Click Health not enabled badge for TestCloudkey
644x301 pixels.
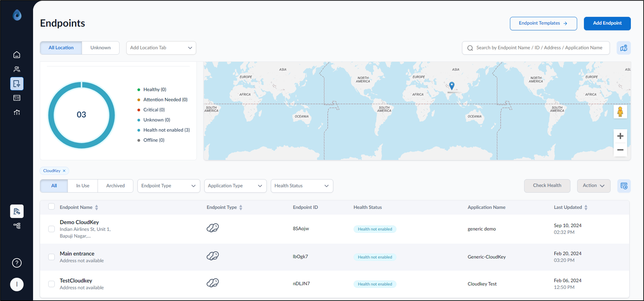[375, 284]
